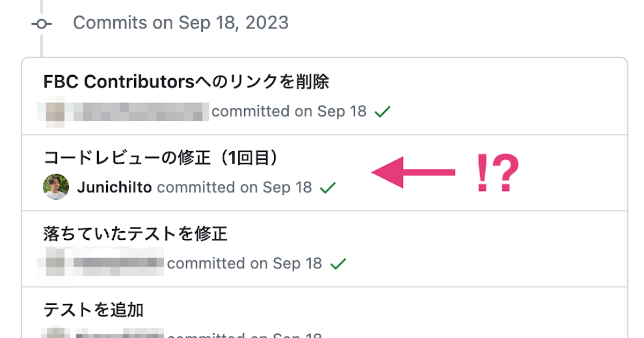Click green check icon on FBC Contributors commit
Screen dimensions: 644x338
pyautogui.click(x=382, y=111)
